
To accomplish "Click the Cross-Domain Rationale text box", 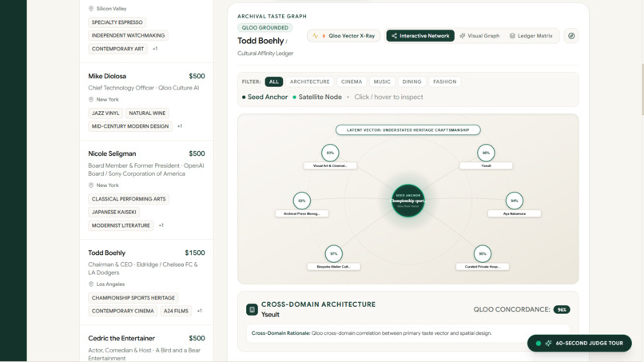I will pos(407,333).
